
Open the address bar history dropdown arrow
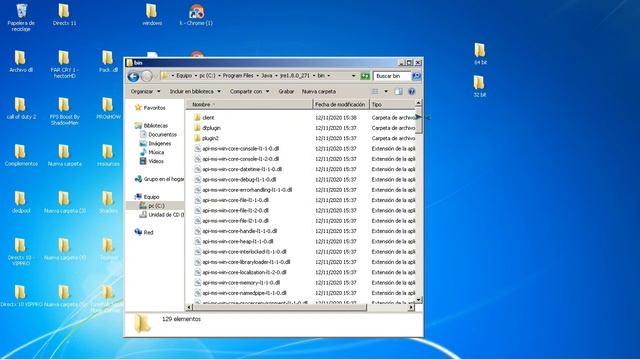tap(353, 76)
